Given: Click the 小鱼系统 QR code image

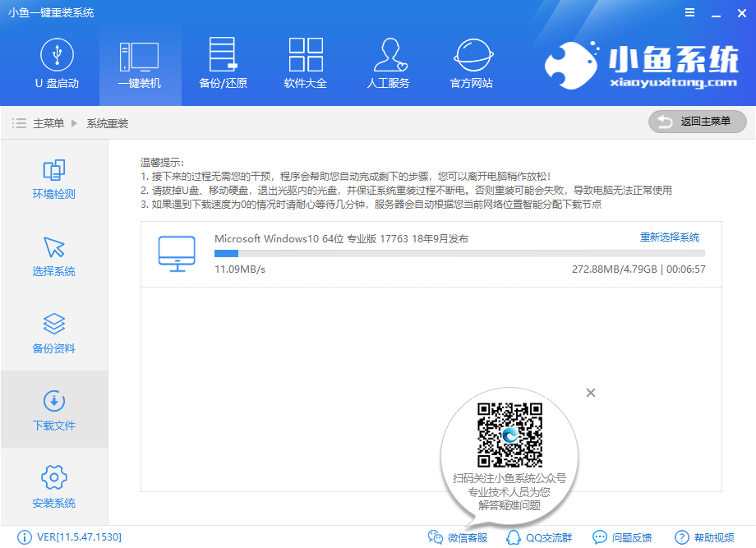Looking at the screenshot, I should 509,434.
